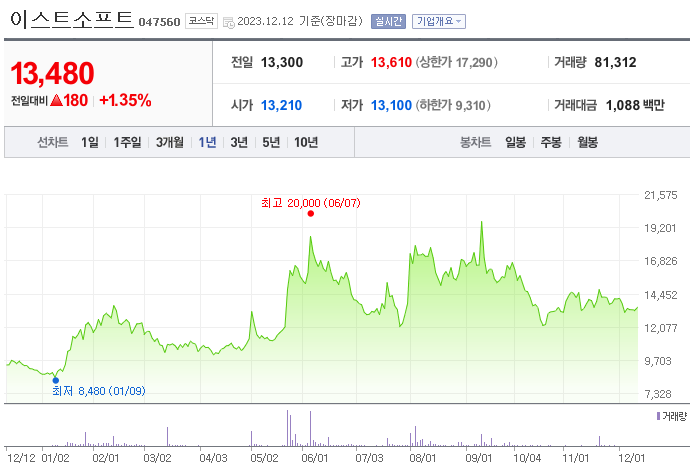Viewport: 690px width, 476px height.
Task: Select the 1일 line chart tab
Action: click(90, 142)
